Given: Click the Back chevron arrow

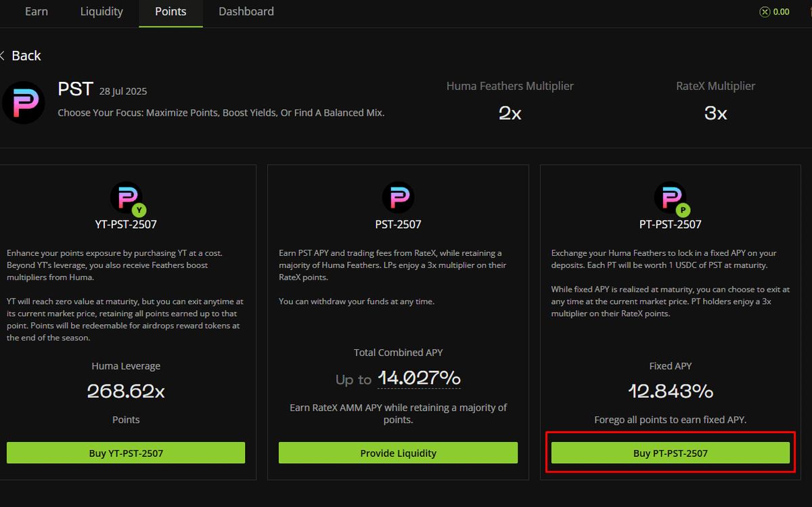Looking at the screenshot, I should coord(3,56).
